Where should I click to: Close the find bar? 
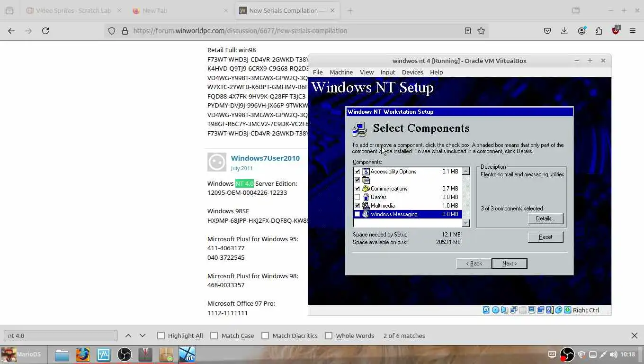point(635,336)
